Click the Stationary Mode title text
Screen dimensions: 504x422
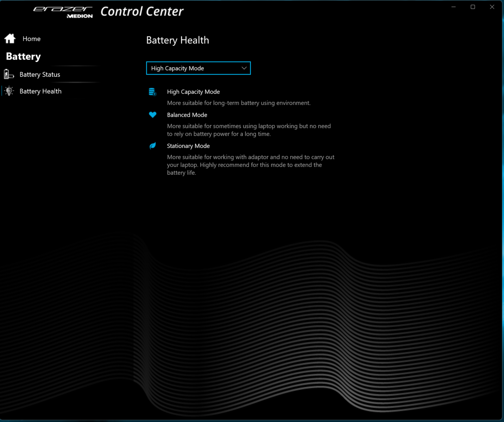pyautogui.click(x=188, y=146)
